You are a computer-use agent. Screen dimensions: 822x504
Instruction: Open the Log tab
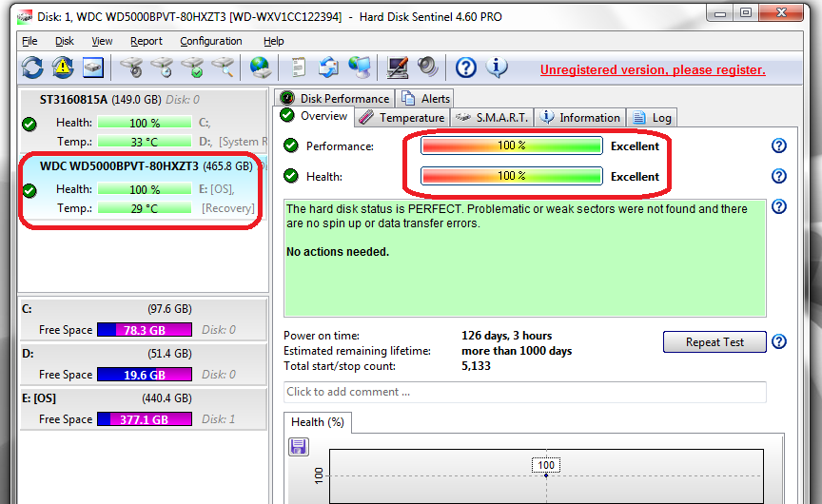[652, 118]
